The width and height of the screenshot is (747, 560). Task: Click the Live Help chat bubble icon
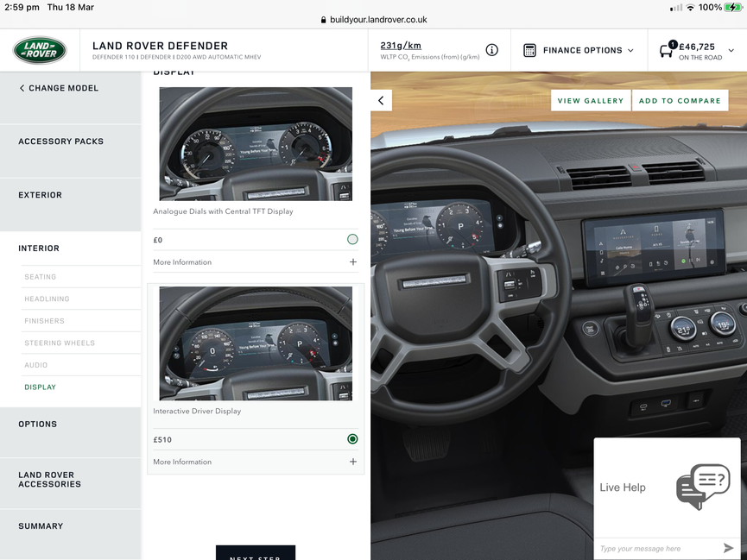[x=703, y=486]
